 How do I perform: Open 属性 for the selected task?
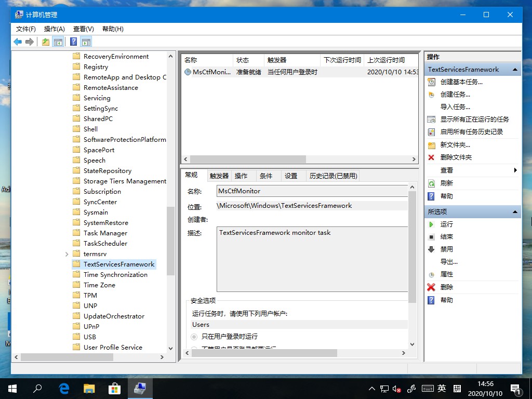tap(446, 274)
